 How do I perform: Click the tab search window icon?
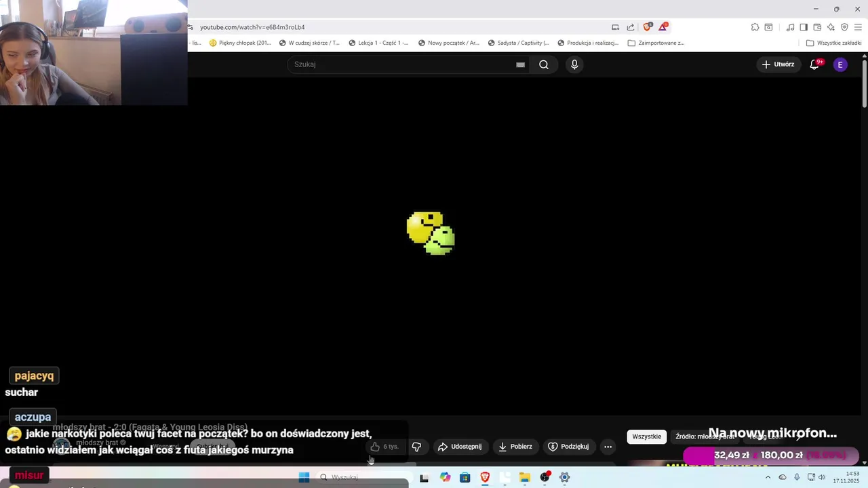coord(768,27)
